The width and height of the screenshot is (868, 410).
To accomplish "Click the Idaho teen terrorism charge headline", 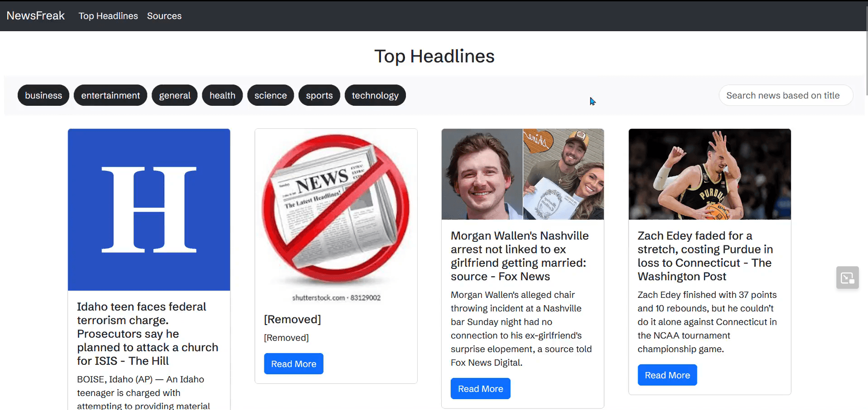I will [x=148, y=334].
